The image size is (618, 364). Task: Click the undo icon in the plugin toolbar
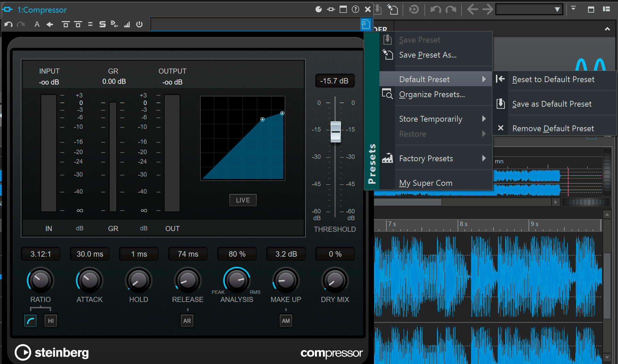[8, 24]
